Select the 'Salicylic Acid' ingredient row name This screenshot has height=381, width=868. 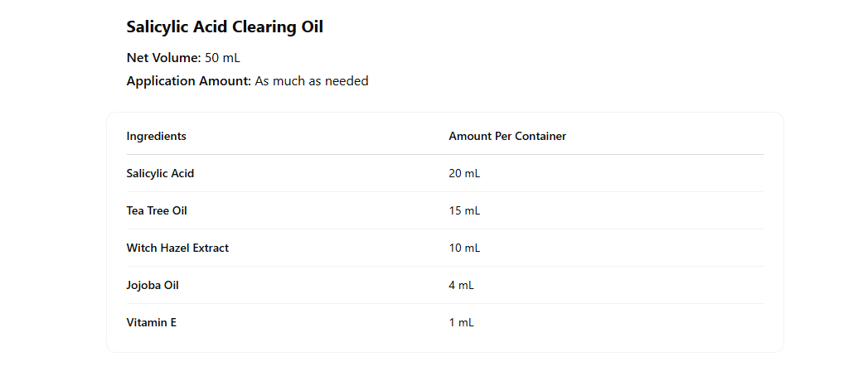click(x=160, y=174)
